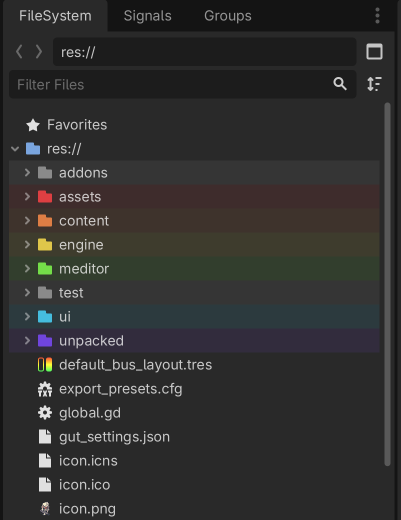Expand the addons folder

[x=27, y=173]
